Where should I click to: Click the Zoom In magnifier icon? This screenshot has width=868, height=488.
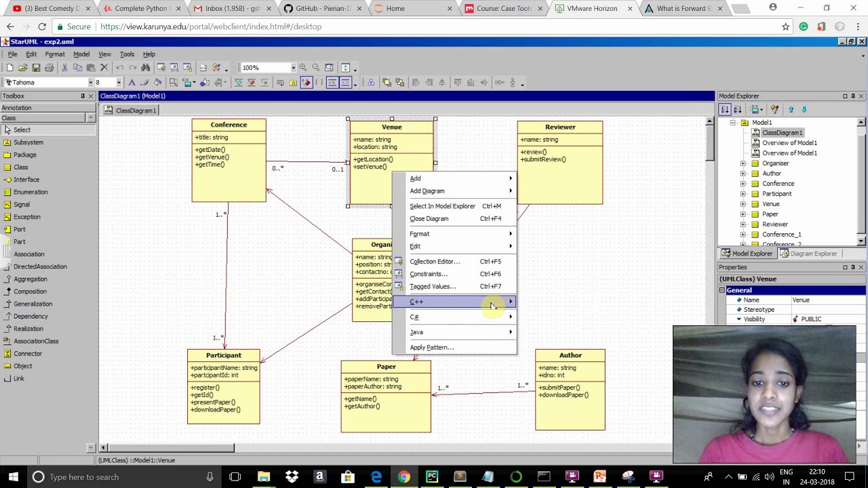(x=303, y=68)
